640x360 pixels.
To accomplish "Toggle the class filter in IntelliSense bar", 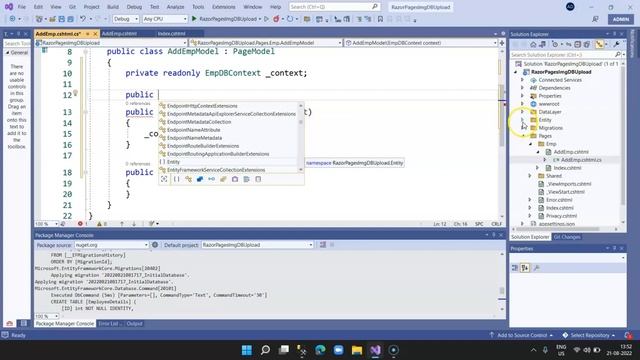I will pyautogui.click(x=188, y=179).
